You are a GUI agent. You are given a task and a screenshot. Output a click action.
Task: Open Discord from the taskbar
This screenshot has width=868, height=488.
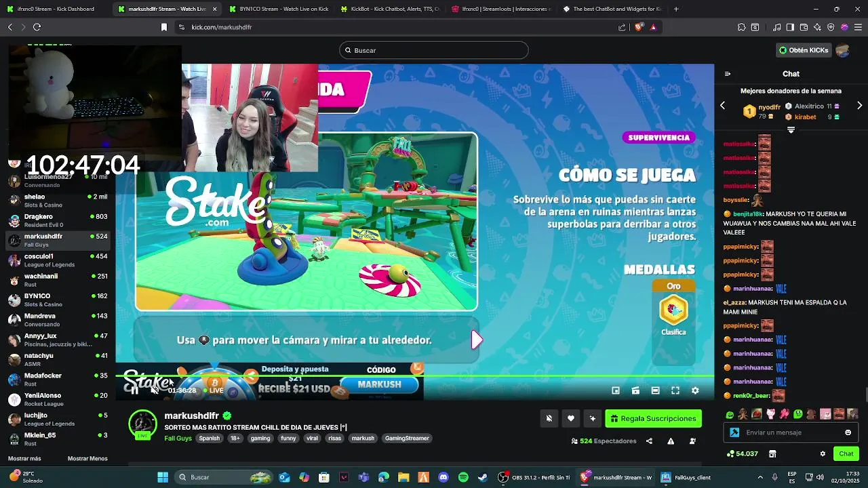point(443,477)
